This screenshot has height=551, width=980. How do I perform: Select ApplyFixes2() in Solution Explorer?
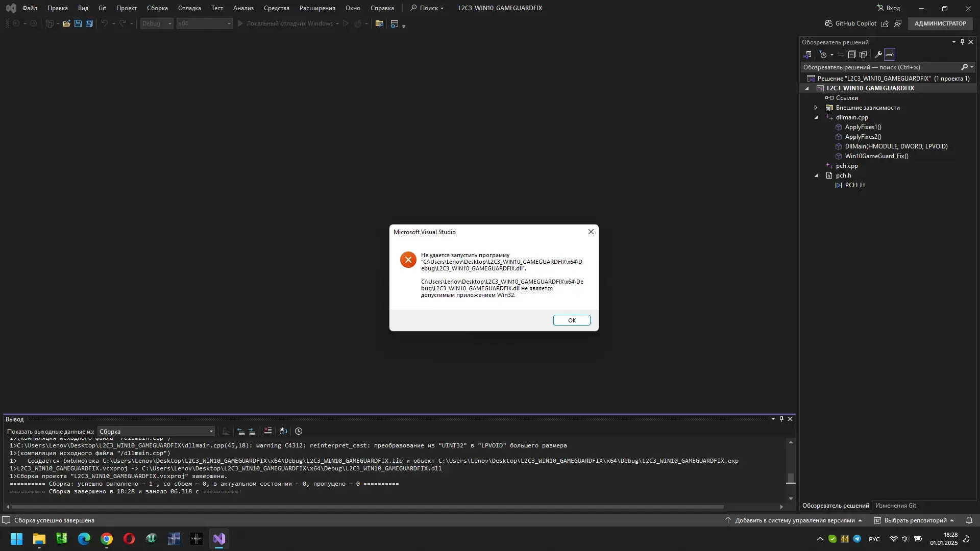pyautogui.click(x=863, y=137)
